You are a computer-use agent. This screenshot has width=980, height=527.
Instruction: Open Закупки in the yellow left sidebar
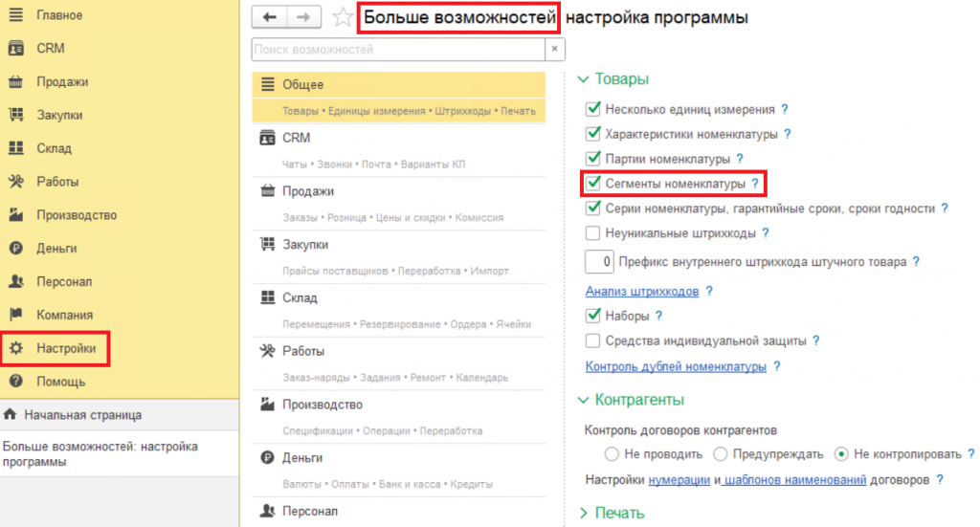pyautogui.click(x=46, y=115)
